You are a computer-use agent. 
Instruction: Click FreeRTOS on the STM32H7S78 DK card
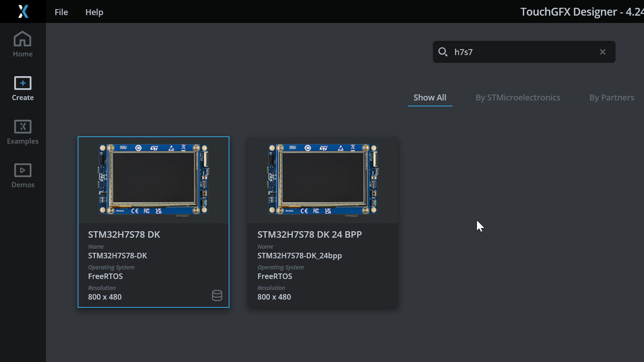pyautogui.click(x=106, y=276)
